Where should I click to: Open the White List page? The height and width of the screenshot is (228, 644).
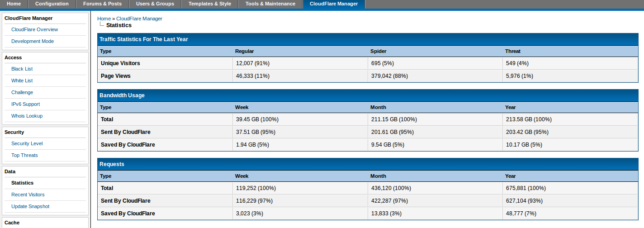click(22, 81)
